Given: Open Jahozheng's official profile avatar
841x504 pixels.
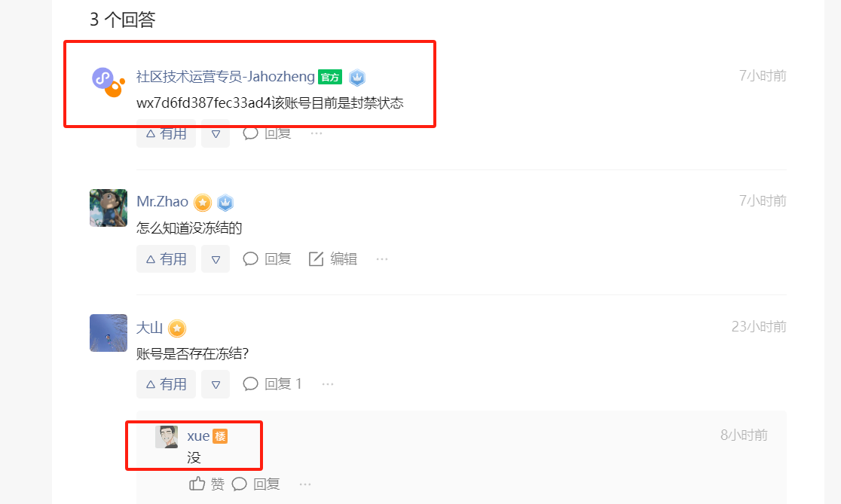Looking at the screenshot, I should tap(109, 82).
